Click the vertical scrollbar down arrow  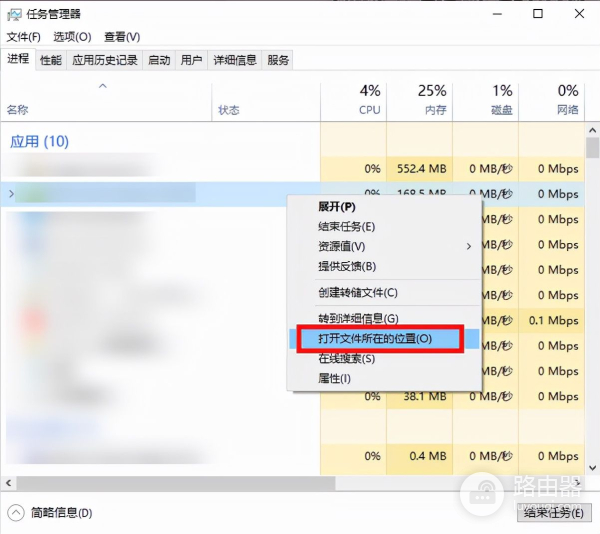pyautogui.click(x=592, y=468)
